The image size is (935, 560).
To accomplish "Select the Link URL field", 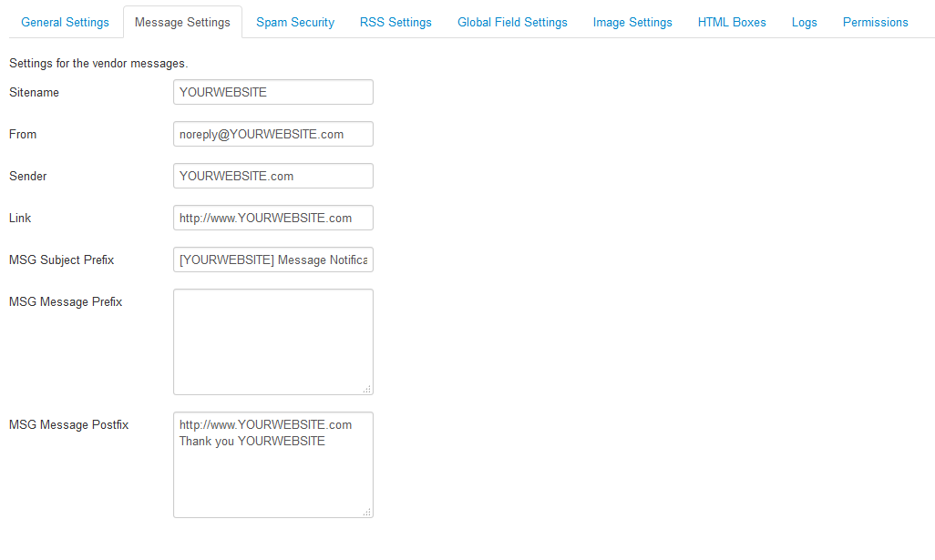I will [x=272, y=218].
